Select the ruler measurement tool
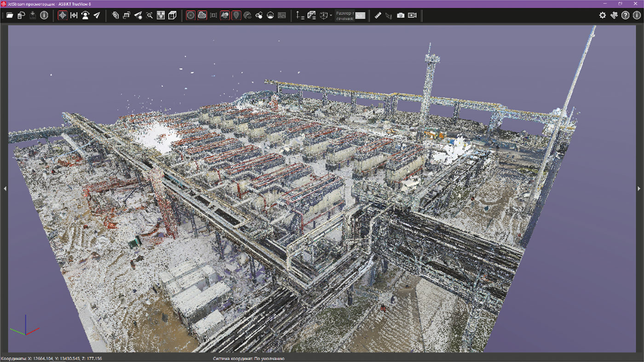Viewport: 644px width, 362px height. [x=378, y=15]
